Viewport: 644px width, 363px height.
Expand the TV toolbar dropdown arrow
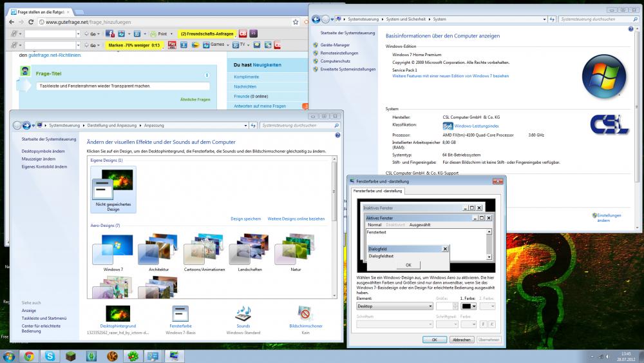249,44
